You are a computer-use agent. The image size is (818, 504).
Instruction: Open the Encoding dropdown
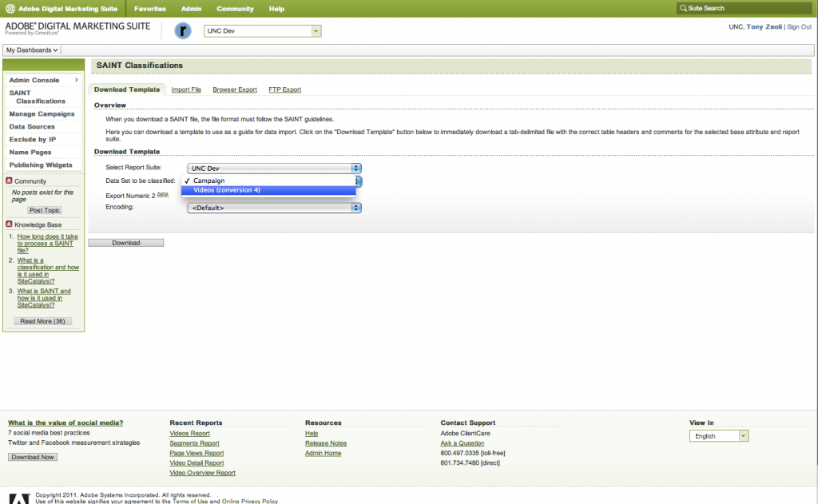(275, 208)
